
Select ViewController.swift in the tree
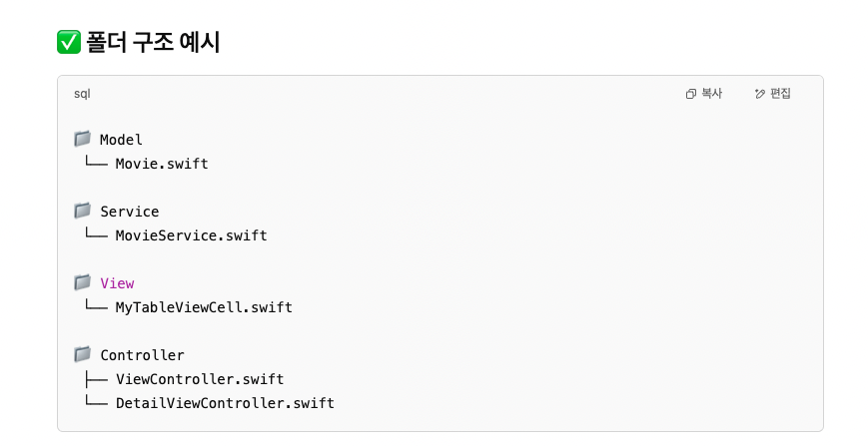200,379
